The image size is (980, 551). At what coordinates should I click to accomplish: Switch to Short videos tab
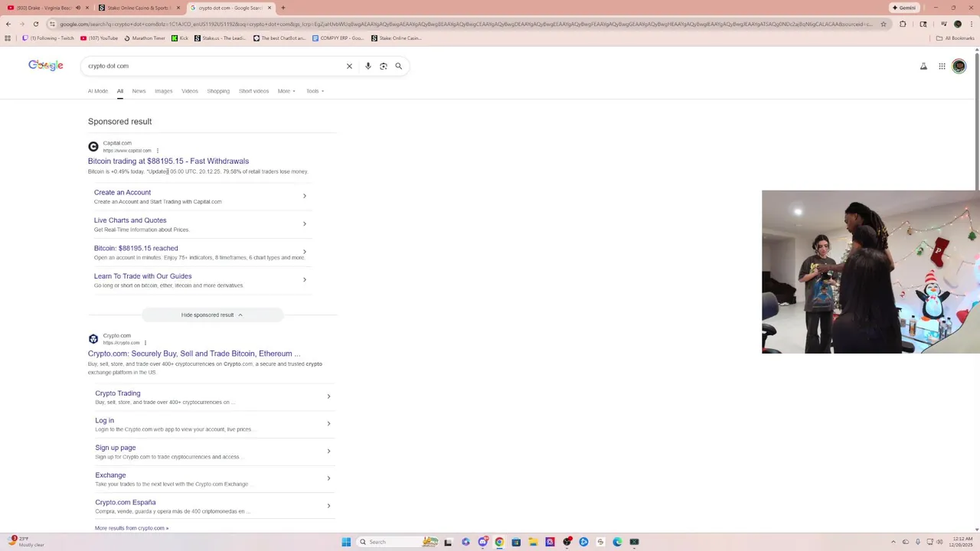pos(253,91)
